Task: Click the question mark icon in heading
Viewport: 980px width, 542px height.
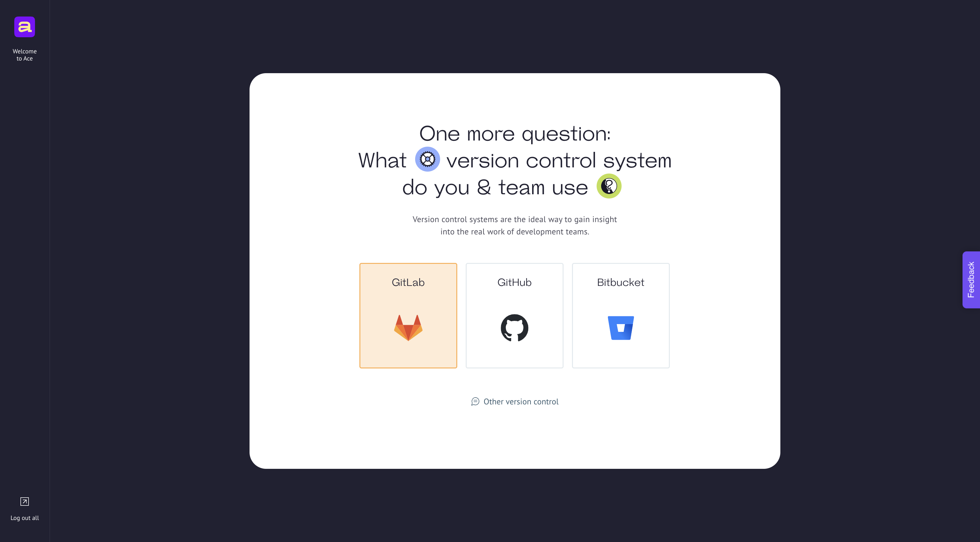Action: (609, 186)
